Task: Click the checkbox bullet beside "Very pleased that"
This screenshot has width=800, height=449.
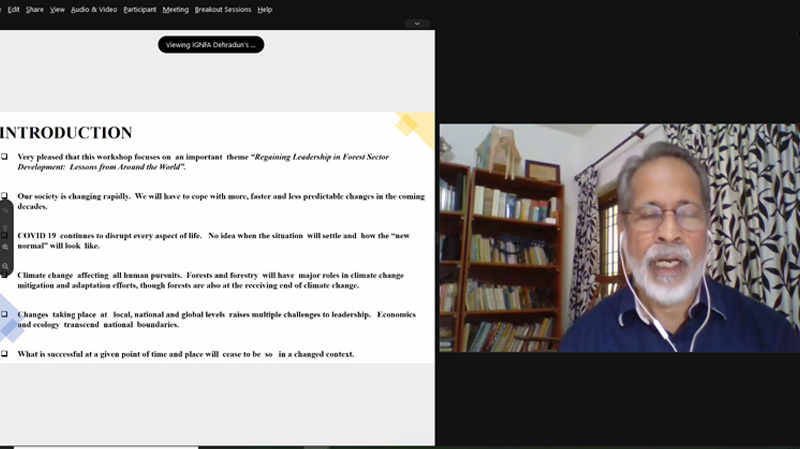Action: click(5, 157)
